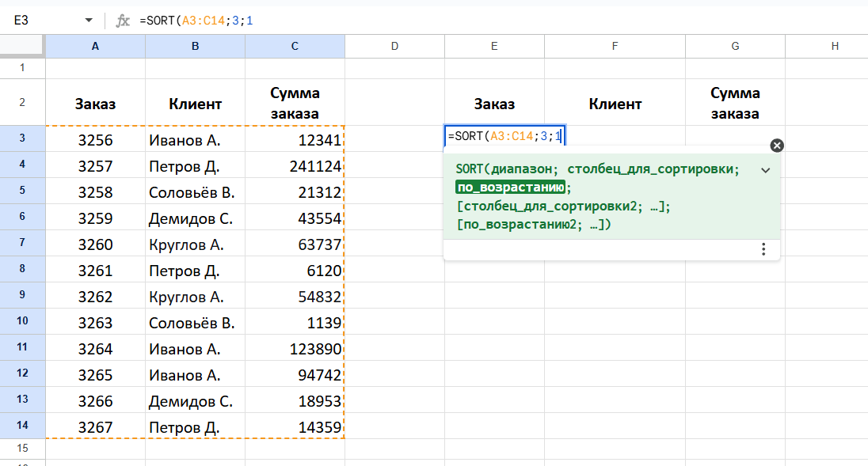Click cell with order number 3267
Image resolution: width=868 pixels, height=466 pixels.
coord(95,426)
